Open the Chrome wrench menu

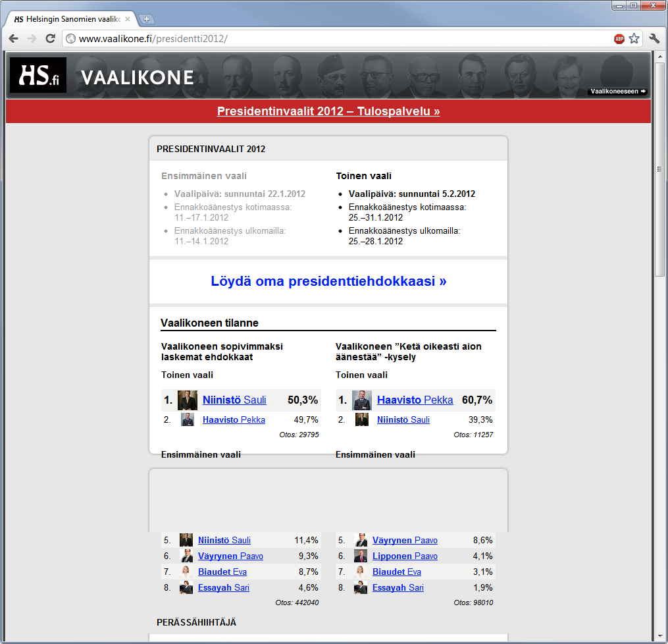(x=654, y=39)
